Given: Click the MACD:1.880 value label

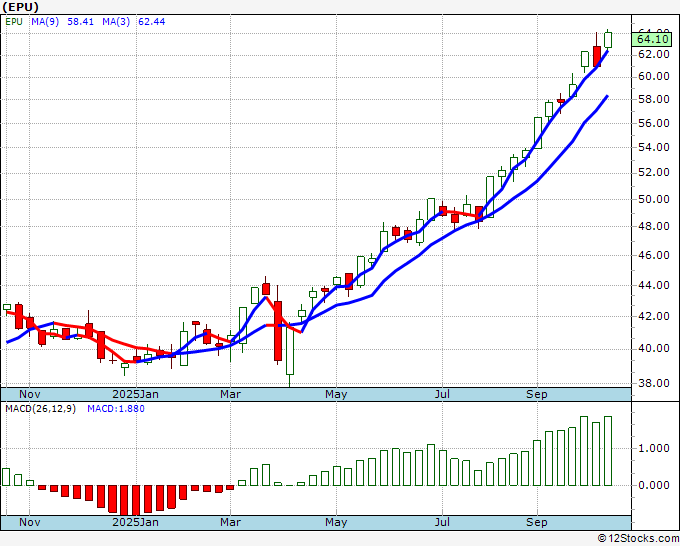Looking at the screenshot, I should (x=116, y=409).
